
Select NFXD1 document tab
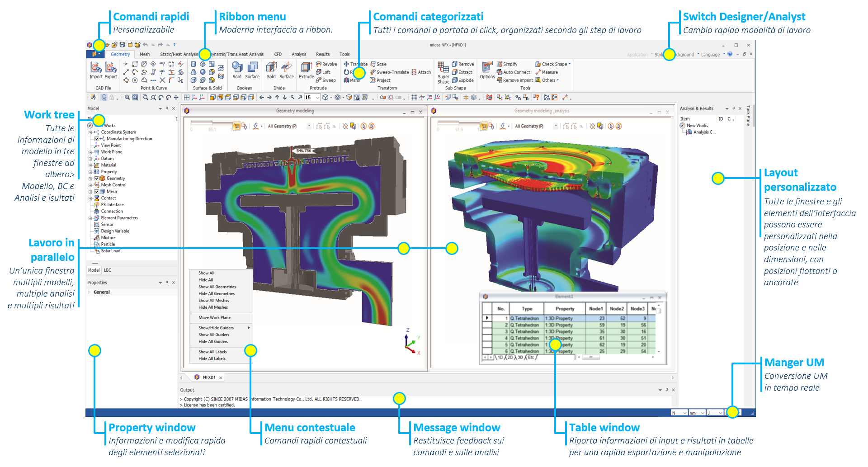(x=208, y=377)
